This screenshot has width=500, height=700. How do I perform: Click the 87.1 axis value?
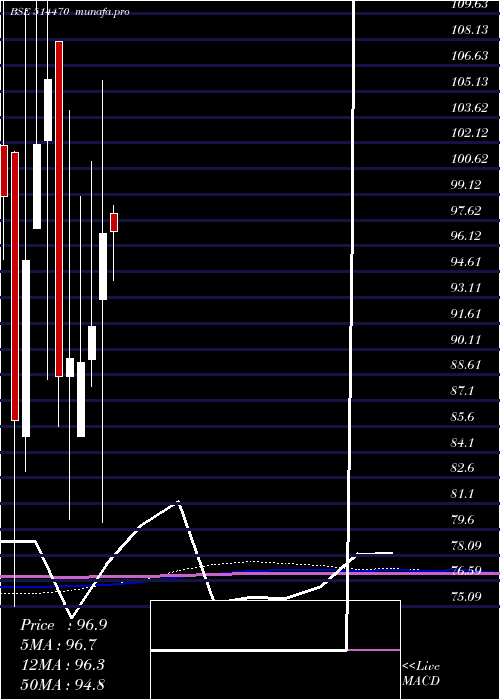coord(462,391)
